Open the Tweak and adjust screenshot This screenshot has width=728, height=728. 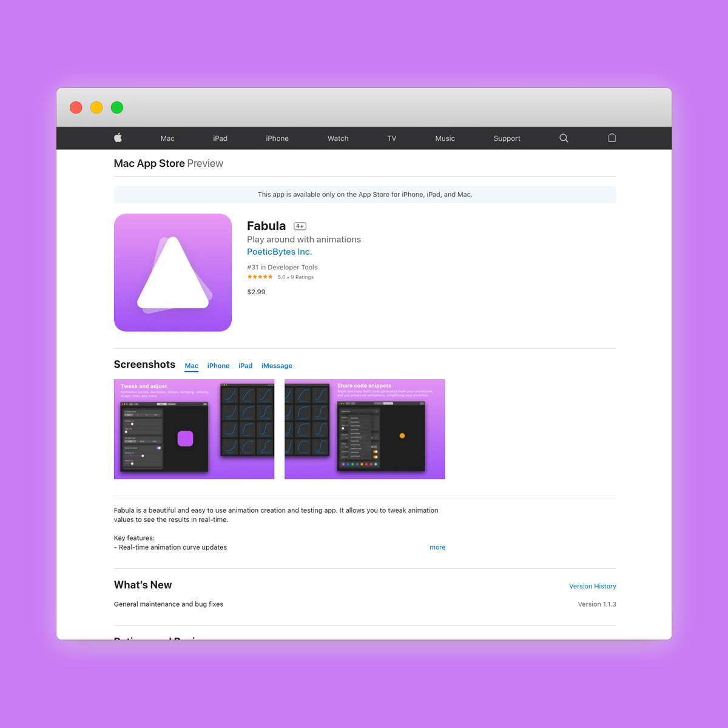[x=194, y=429]
